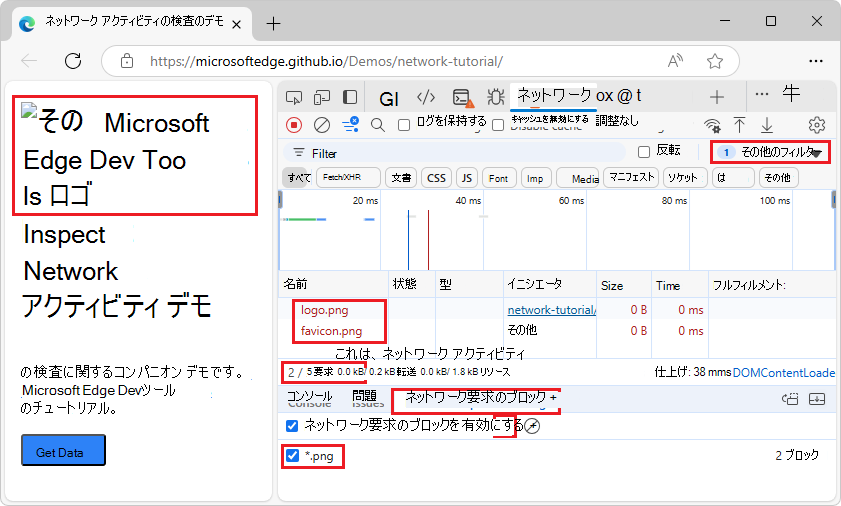
Task: Sort by イニシエータ column header
Action: [550, 284]
